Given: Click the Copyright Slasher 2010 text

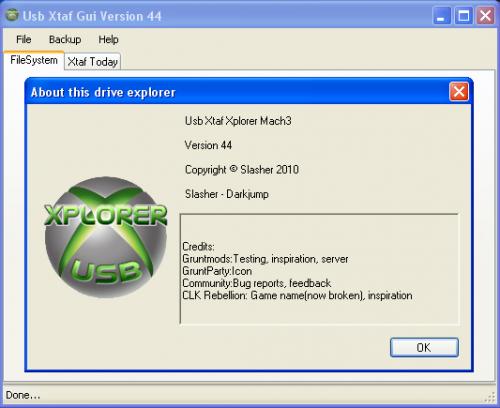Looking at the screenshot, I should [242, 170].
